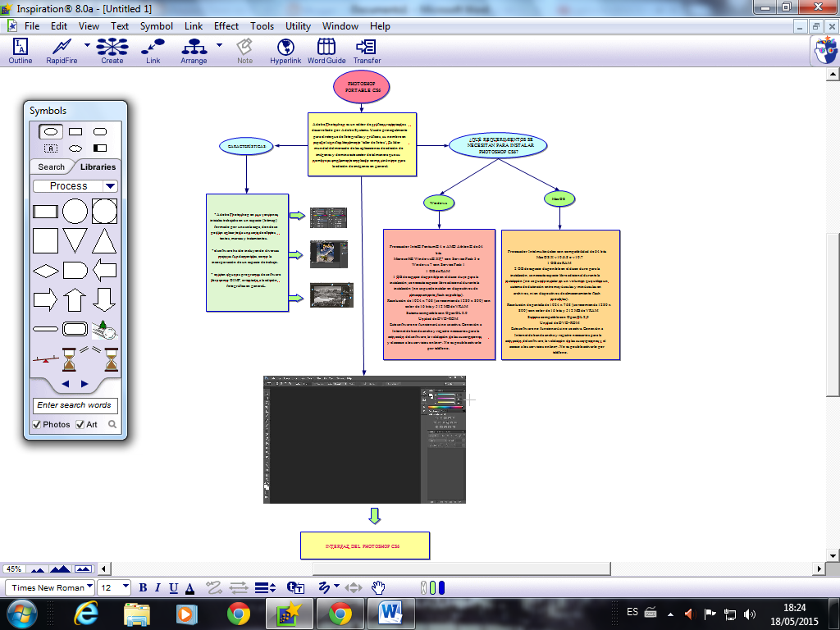The width and height of the screenshot is (840, 630).
Task: Select the rectangle default symbol shape
Action: pos(75,132)
